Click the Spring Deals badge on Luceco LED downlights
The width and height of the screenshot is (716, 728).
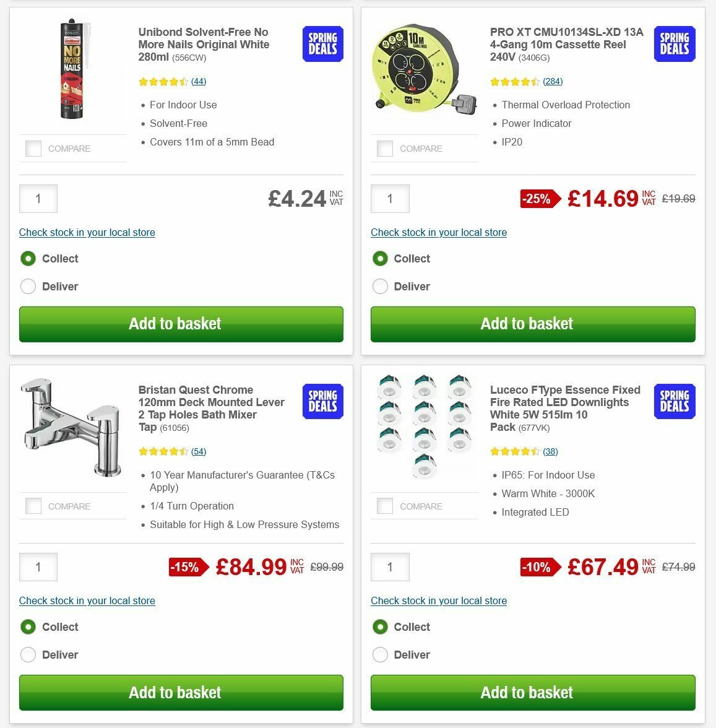coord(674,401)
